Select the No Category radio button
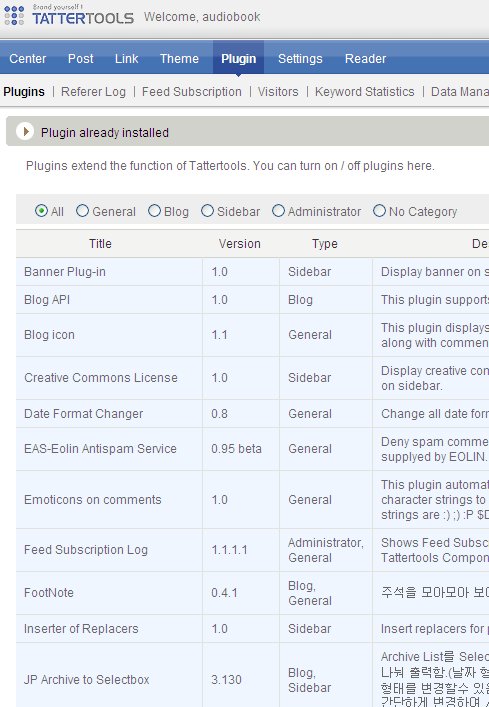Viewport: 489px width, 707px height. [x=379, y=211]
